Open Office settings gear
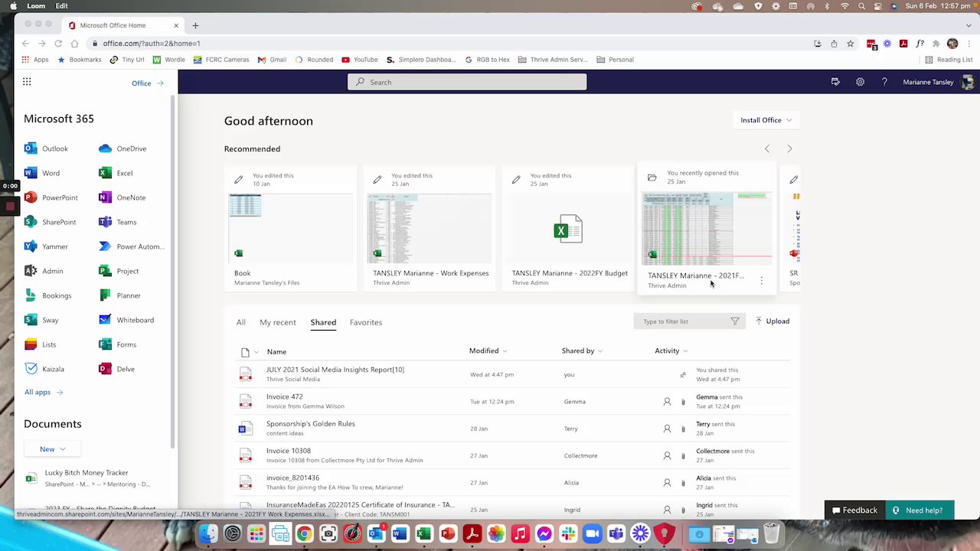 pos(860,82)
